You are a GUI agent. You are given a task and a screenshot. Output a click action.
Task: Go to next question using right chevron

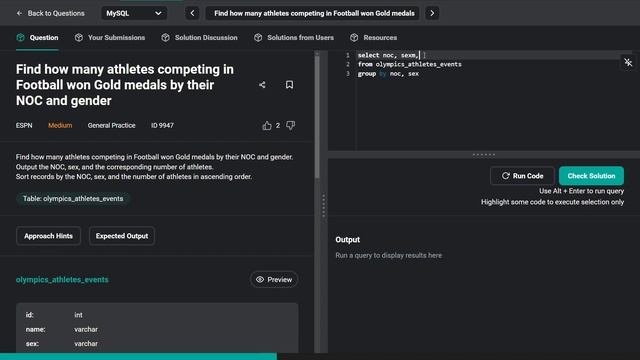click(x=432, y=13)
